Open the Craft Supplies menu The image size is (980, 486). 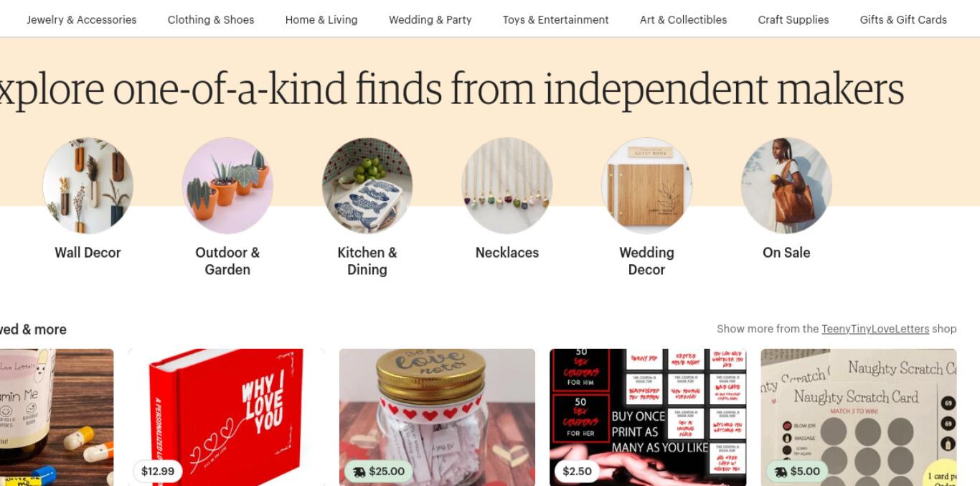click(x=793, y=19)
